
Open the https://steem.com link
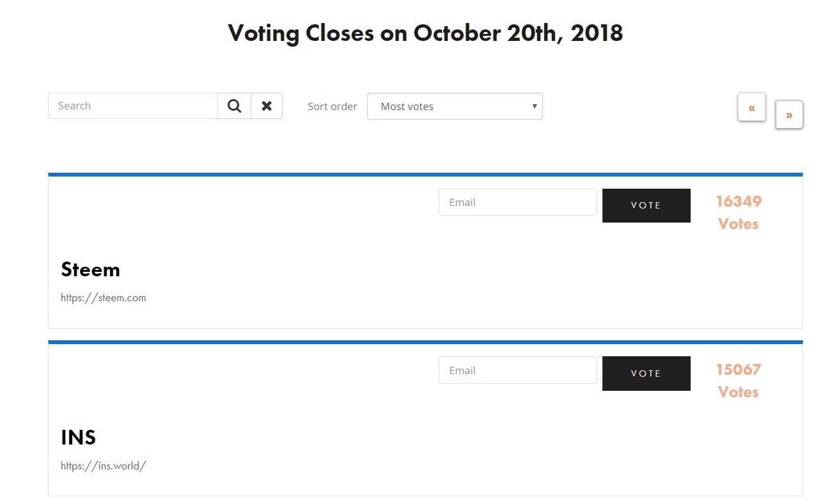(104, 297)
